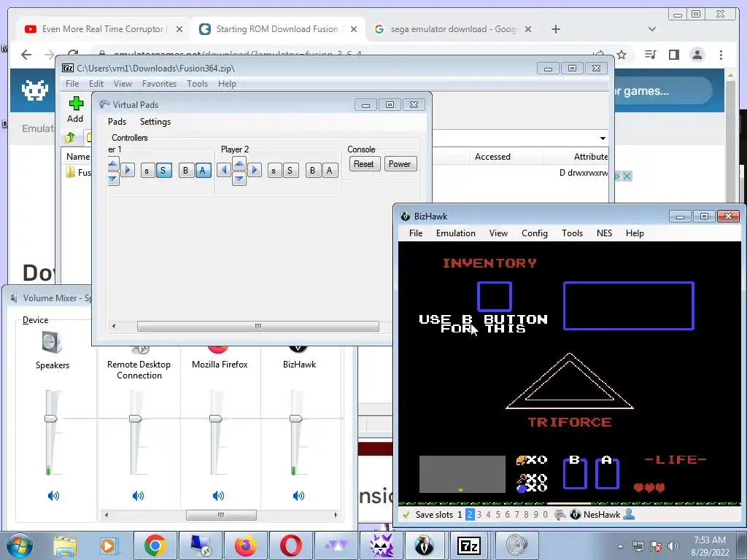
Task: Close the ad using its X icon
Action: pyautogui.click(x=627, y=176)
